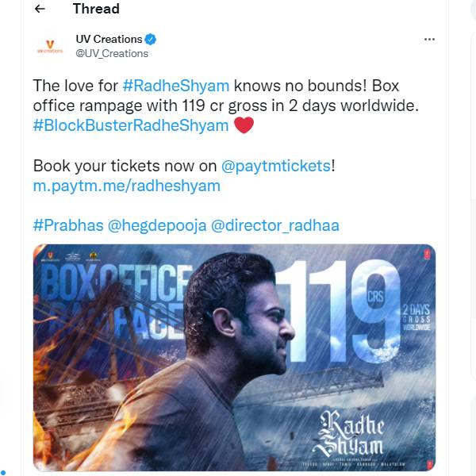476x476 pixels.
Task: Click the Thread page heading
Action: pyautogui.click(x=96, y=9)
